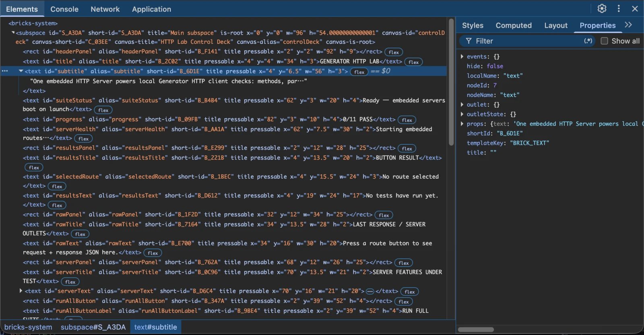Collapse the subtitle text element

tap(21, 71)
